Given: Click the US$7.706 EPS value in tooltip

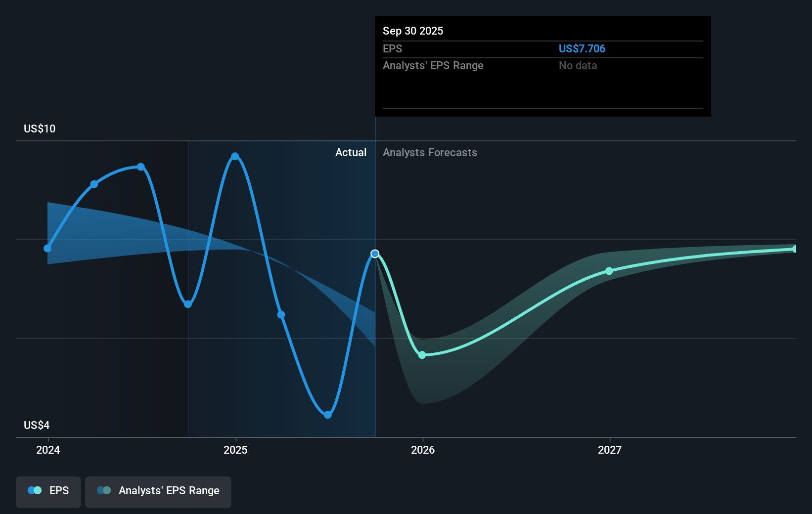Looking at the screenshot, I should click(582, 48).
